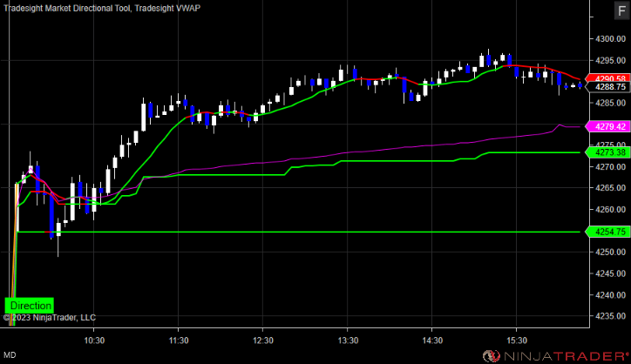Click the green Direction label

coord(30,306)
